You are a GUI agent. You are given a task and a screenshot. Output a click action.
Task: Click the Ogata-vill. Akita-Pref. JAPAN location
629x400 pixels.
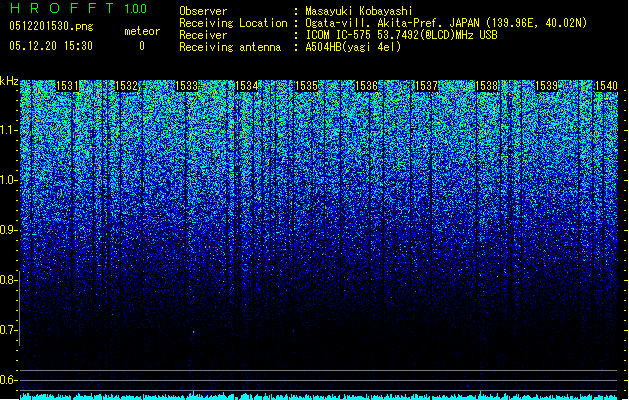tap(446, 23)
